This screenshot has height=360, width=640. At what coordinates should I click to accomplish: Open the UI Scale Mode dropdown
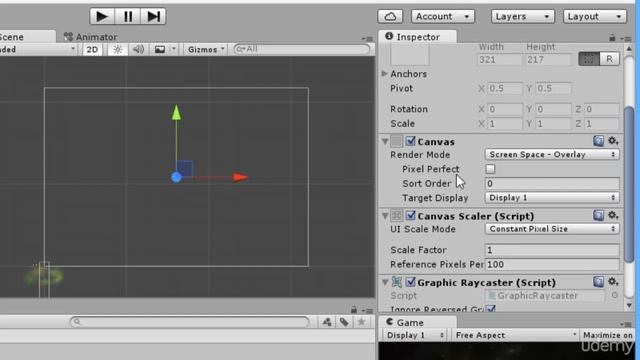[552, 229]
